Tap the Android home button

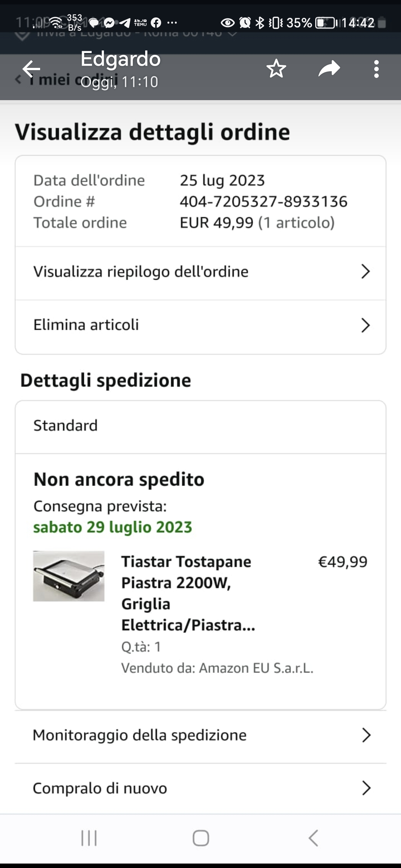click(x=200, y=838)
